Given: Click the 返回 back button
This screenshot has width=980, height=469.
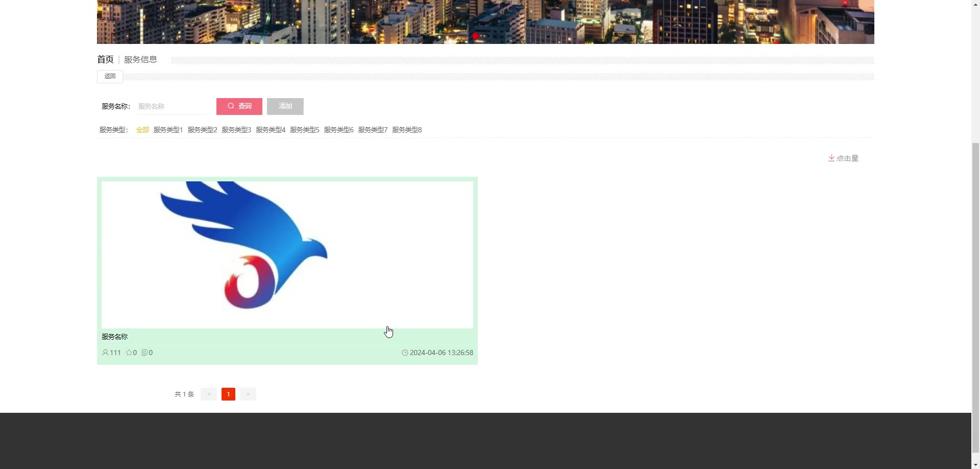Looking at the screenshot, I should coord(110,76).
